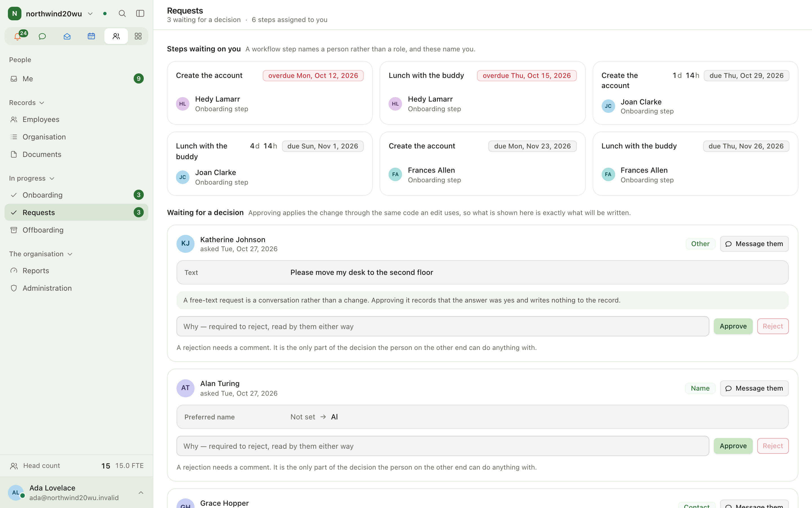Click Katherine Johnson's KJ avatar
Image resolution: width=812 pixels, height=508 pixels.
(x=186, y=244)
